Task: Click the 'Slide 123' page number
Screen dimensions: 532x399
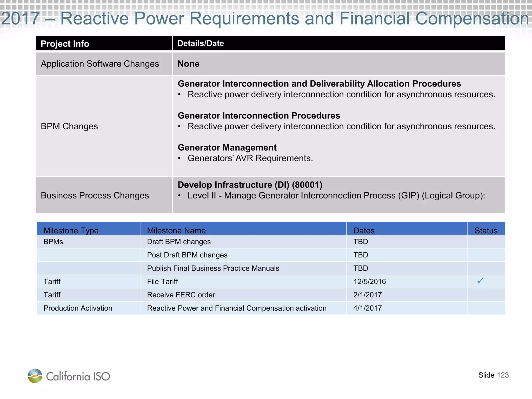Action: tap(493, 375)
